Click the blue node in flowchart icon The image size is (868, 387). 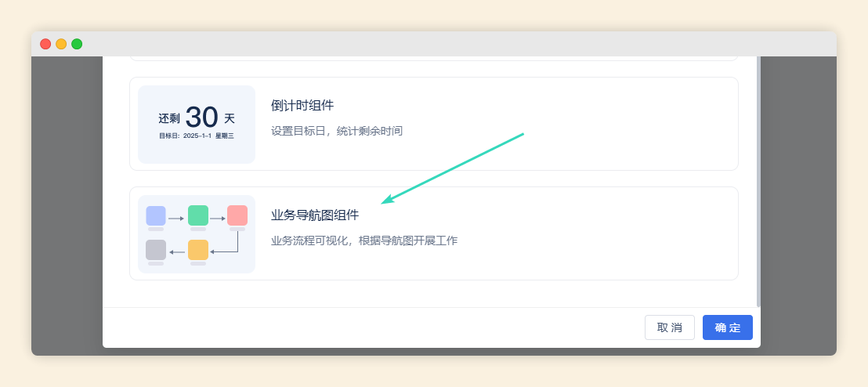156,215
